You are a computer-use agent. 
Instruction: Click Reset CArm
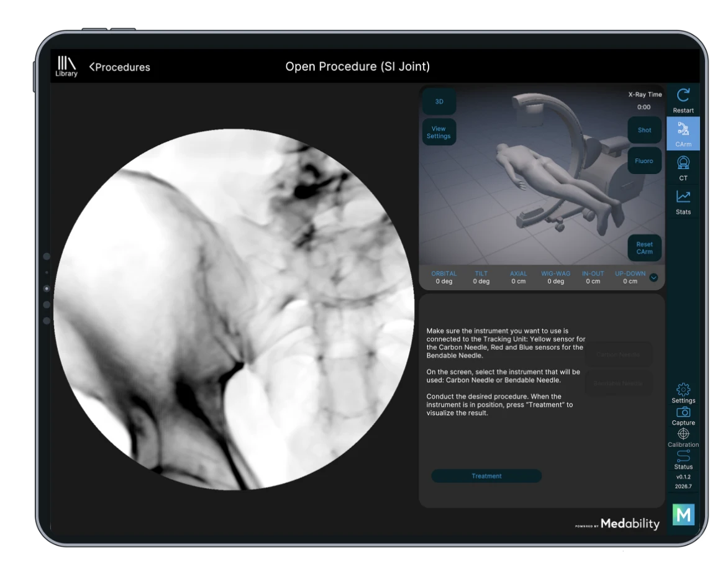[644, 248]
